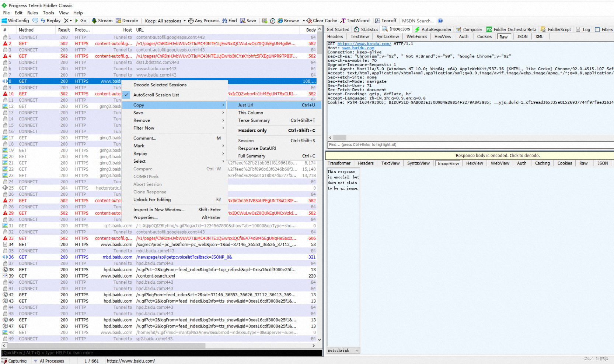Click the blue help icon beside MSDN Search
The width and height of the screenshot is (614, 364).
(440, 21)
